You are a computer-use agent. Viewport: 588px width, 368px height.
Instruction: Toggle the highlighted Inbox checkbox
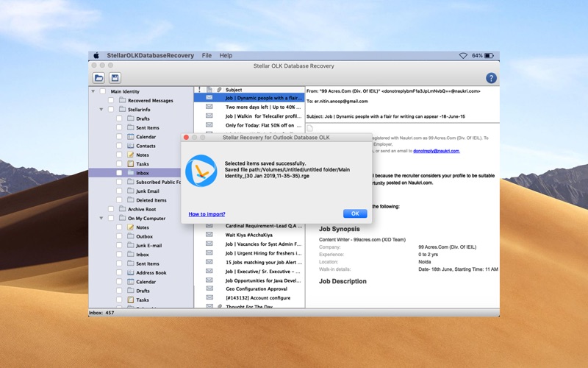pyautogui.click(x=119, y=173)
